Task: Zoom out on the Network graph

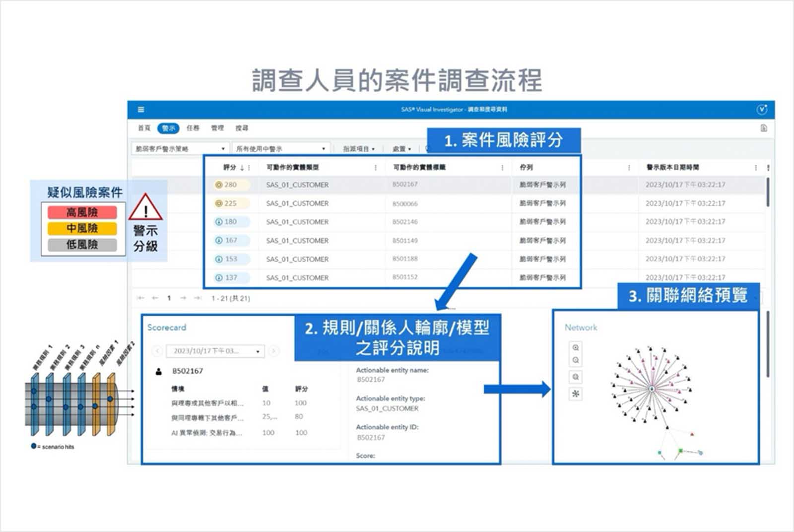Action: tap(576, 360)
